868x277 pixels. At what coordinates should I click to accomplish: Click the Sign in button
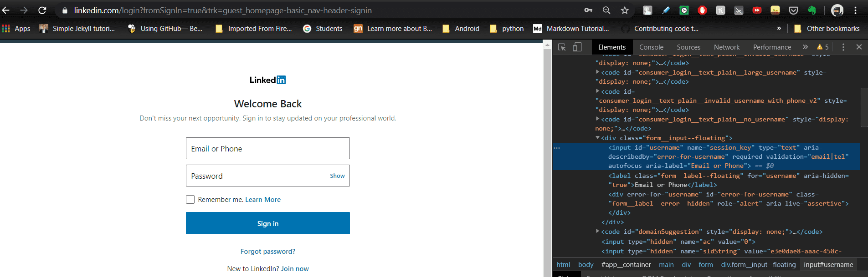(268, 223)
